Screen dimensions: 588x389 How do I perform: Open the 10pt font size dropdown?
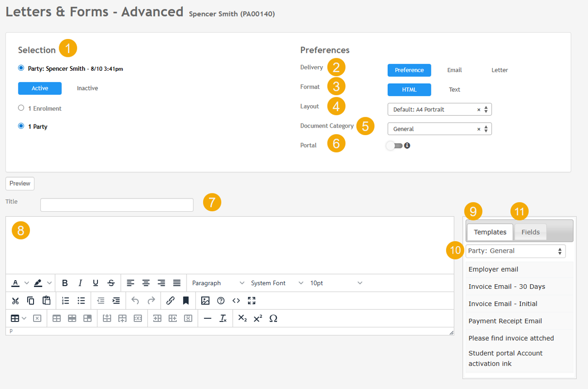point(336,283)
